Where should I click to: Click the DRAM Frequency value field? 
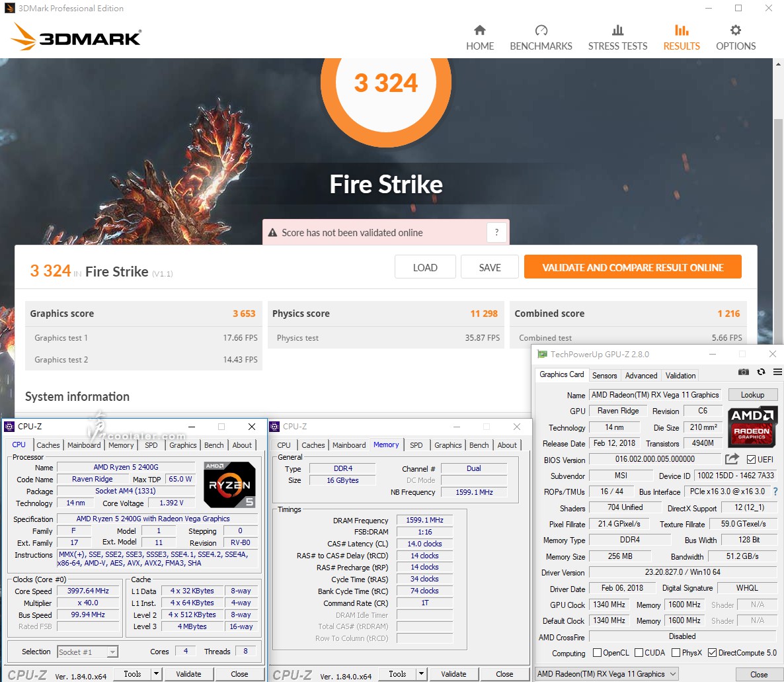[424, 520]
